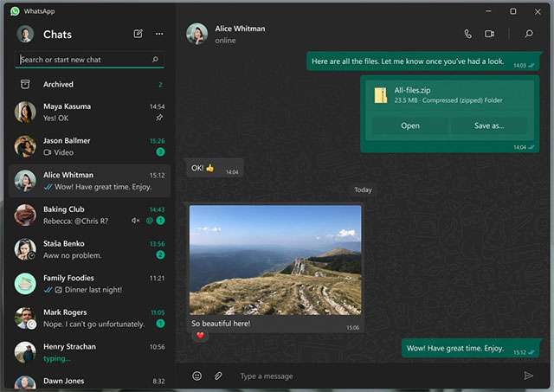Screen dimensions: 554x392
Task: Open the All-files.zip attachment
Action: coord(410,125)
